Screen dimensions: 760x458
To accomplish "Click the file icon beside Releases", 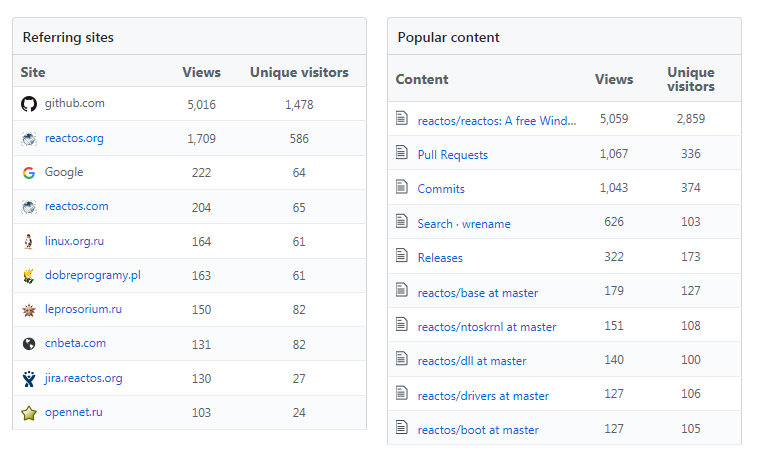I will click(x=402, y=255).
